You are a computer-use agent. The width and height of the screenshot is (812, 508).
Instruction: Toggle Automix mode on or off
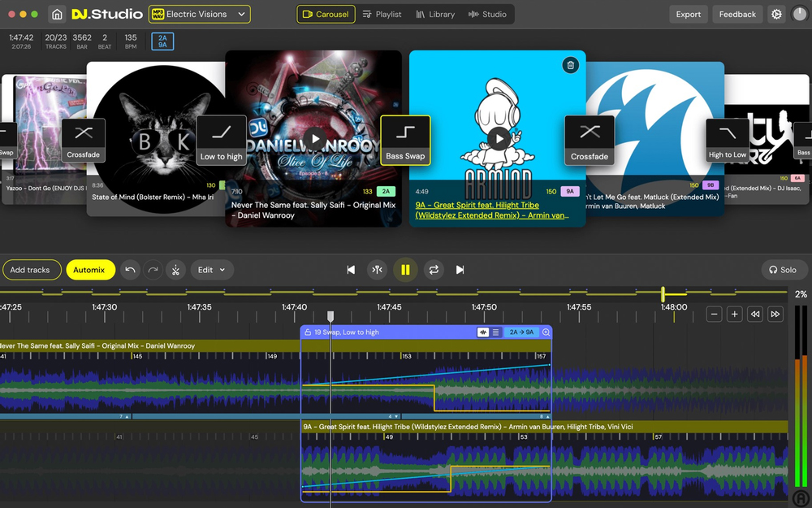click(x=90, y=269)
